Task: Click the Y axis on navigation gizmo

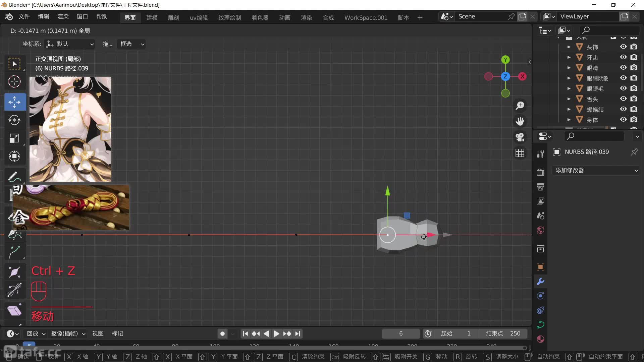Action: [505, 60]
